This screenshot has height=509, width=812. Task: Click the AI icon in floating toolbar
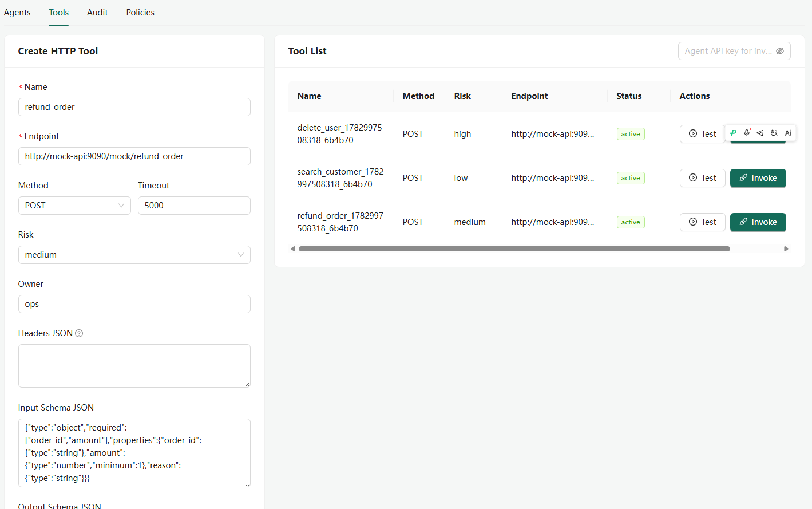click(788, 133)
